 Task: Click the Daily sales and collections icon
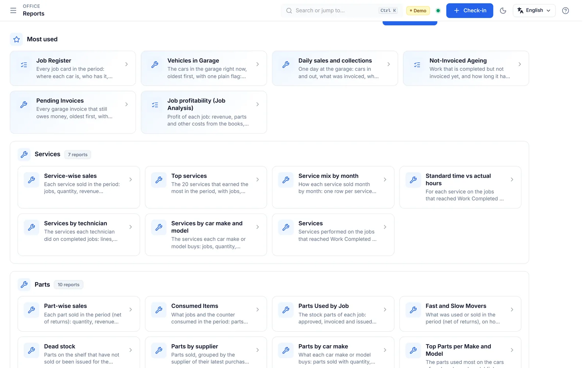286,65
